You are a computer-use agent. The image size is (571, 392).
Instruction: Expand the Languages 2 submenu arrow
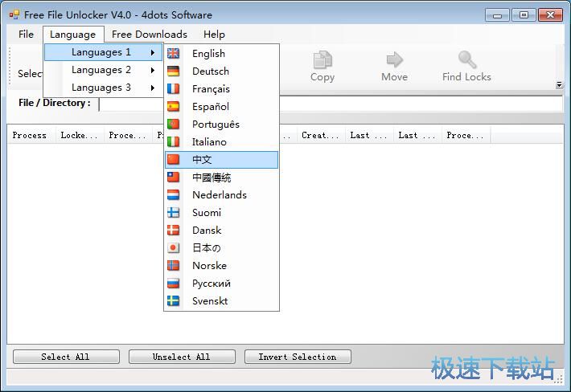(x=153, y=70)
